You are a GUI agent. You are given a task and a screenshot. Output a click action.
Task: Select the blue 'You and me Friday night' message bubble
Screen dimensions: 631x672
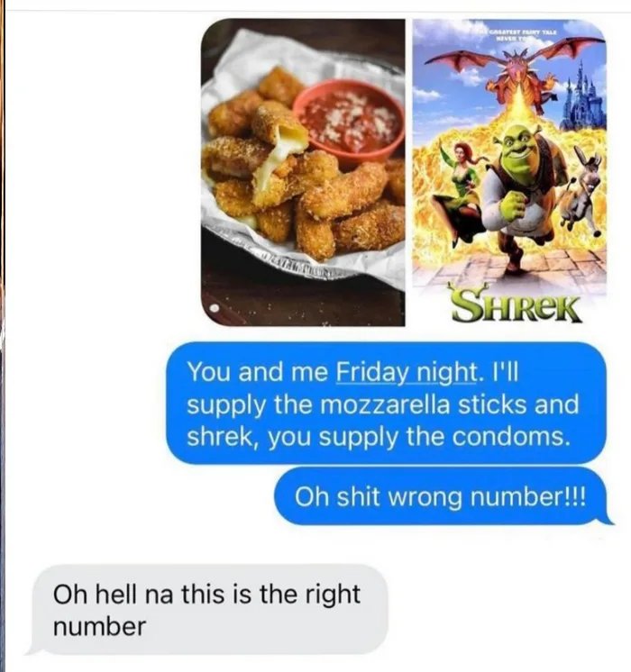pos(386,403)
